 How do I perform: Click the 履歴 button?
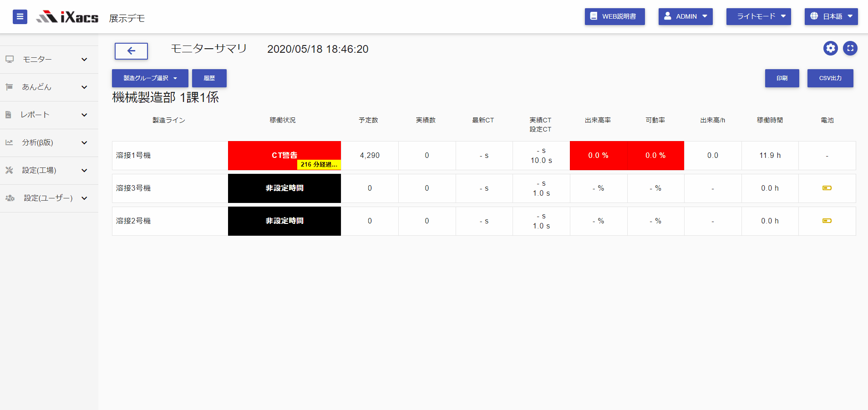(x=209, y=78)
